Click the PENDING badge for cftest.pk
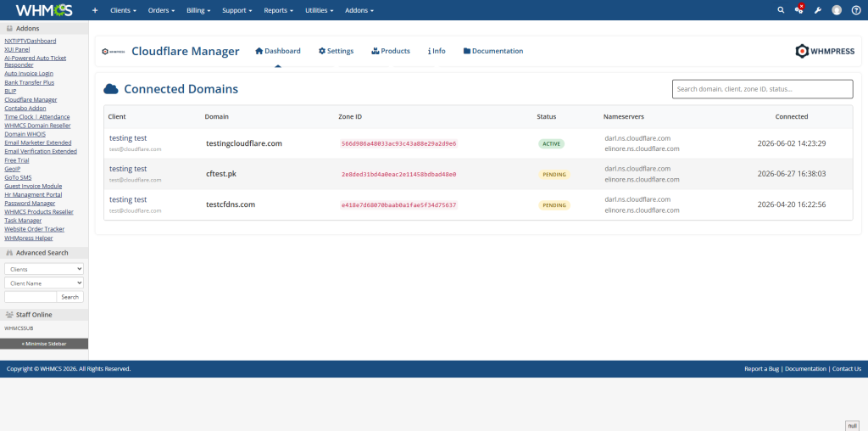 554,175
